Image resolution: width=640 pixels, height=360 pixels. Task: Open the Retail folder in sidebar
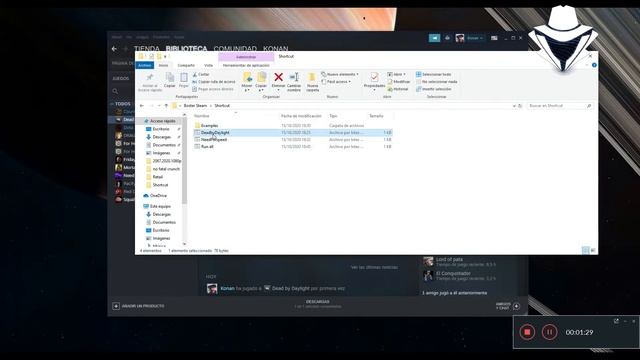(x=158, y=177)
